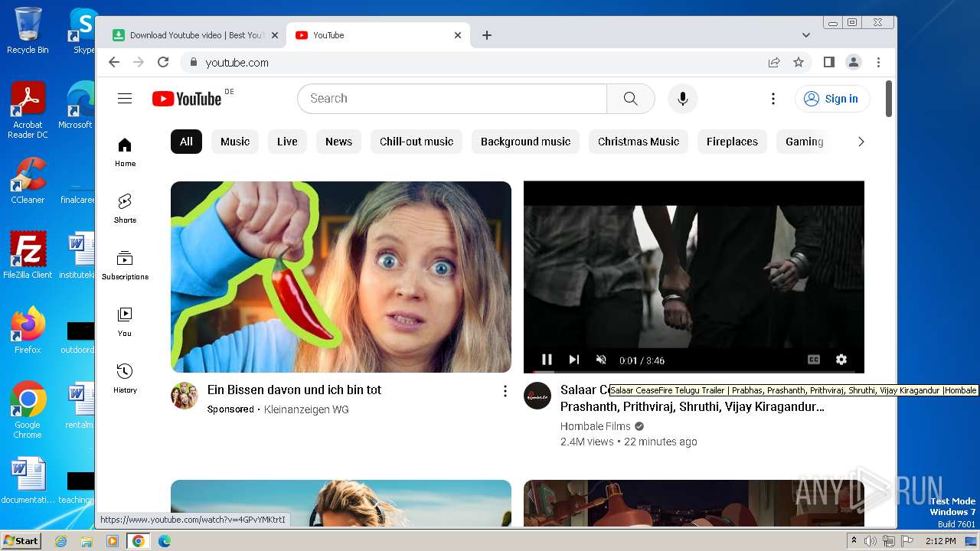Viewport: 980px width, 551px height.
Task: Start voice search with microphone icon
Action: [682, 98]
